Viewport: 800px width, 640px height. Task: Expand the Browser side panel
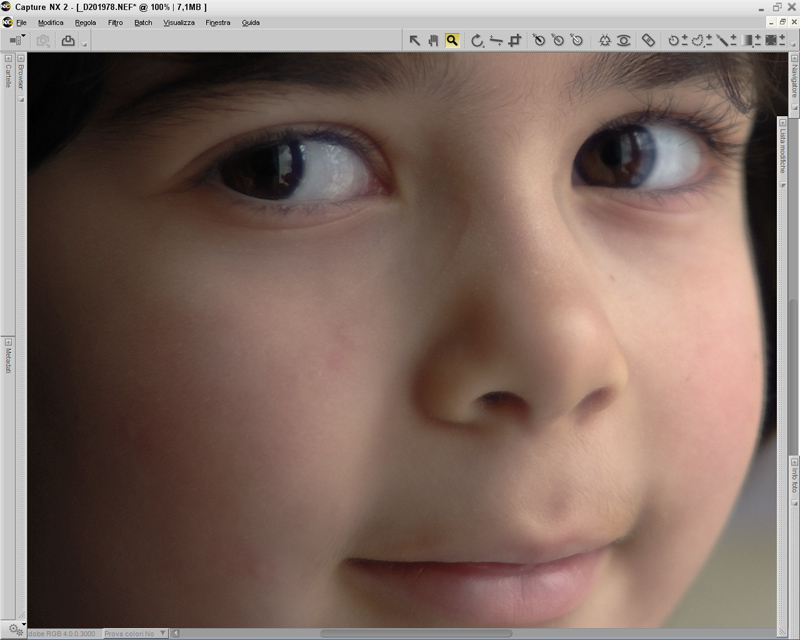pyautogui.click(x=21, y=59)
